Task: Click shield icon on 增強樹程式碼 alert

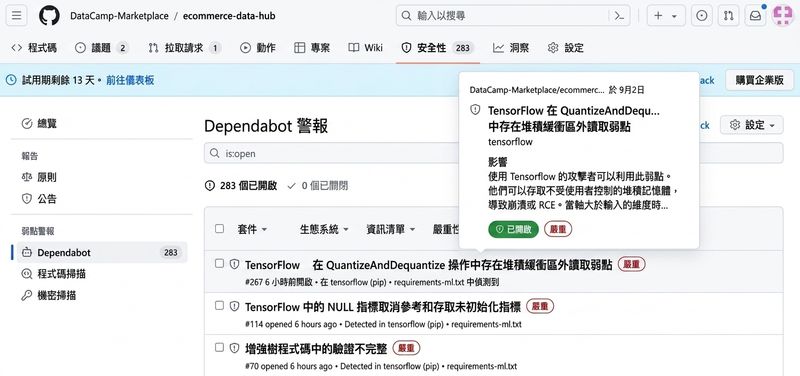Action: (235, 348)
